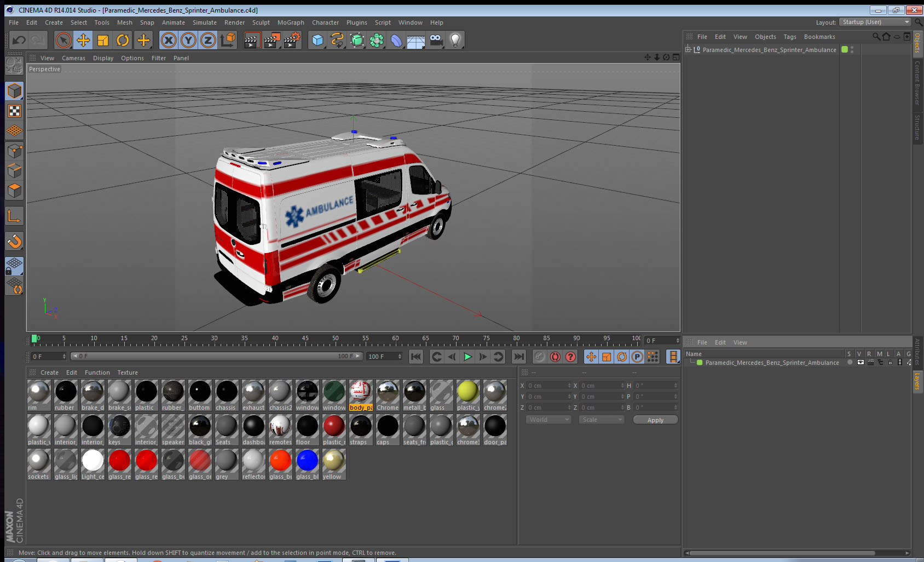Toggle position keyframe recording icon
924x562 pixels.
591,357
